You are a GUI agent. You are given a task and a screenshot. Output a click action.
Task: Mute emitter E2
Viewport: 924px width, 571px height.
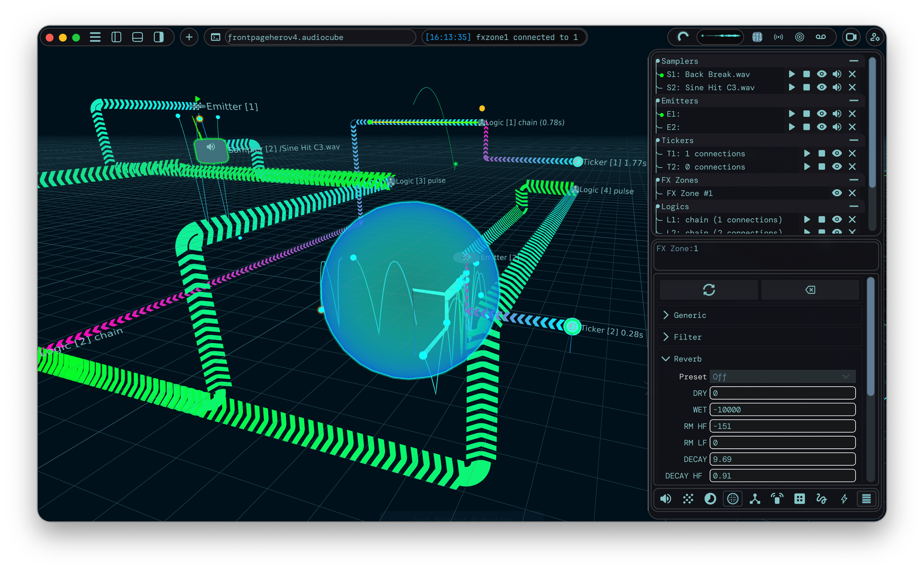pos(837,127)
